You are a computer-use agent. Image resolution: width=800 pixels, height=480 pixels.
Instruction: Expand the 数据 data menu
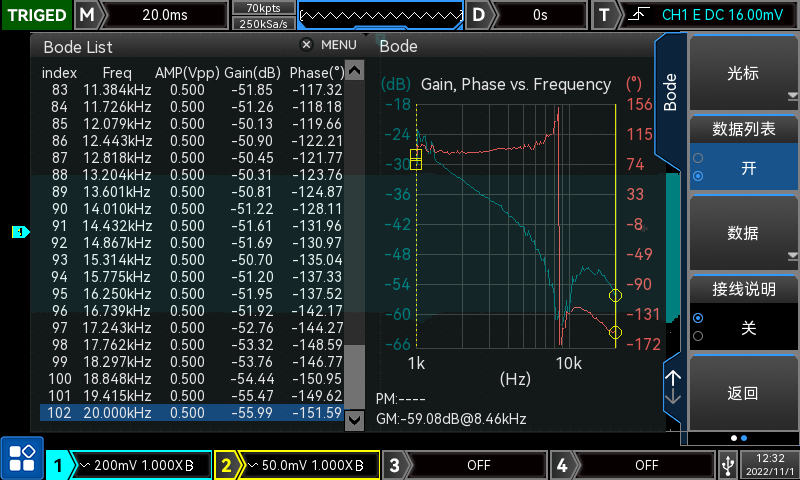pos(742,233)
